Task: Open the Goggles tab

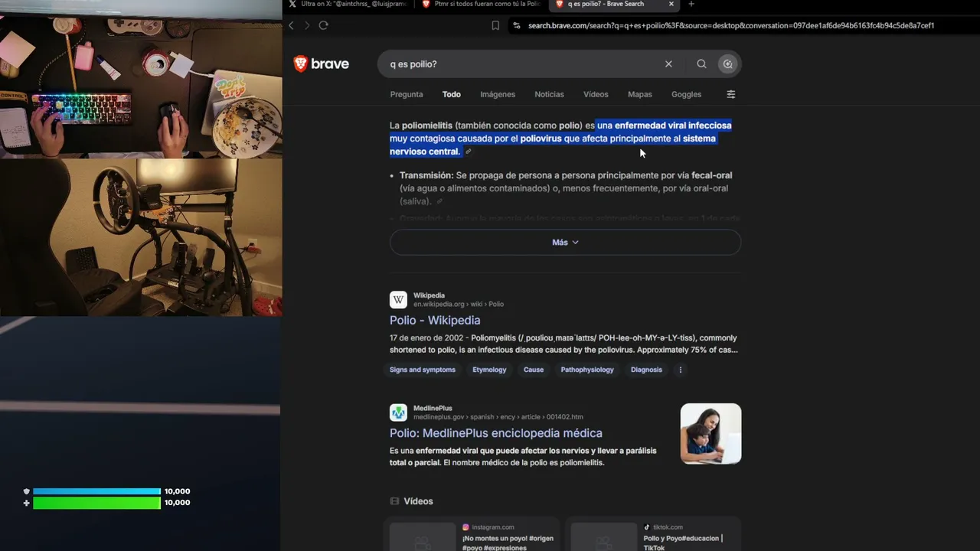Action: click(686, 94)
